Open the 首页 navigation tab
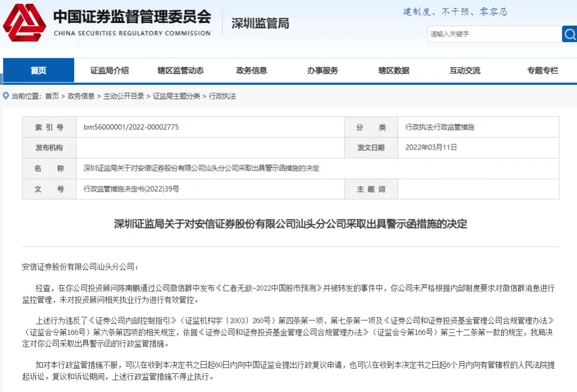Viewport: 577px width, 392px height. tap(38, 70)
